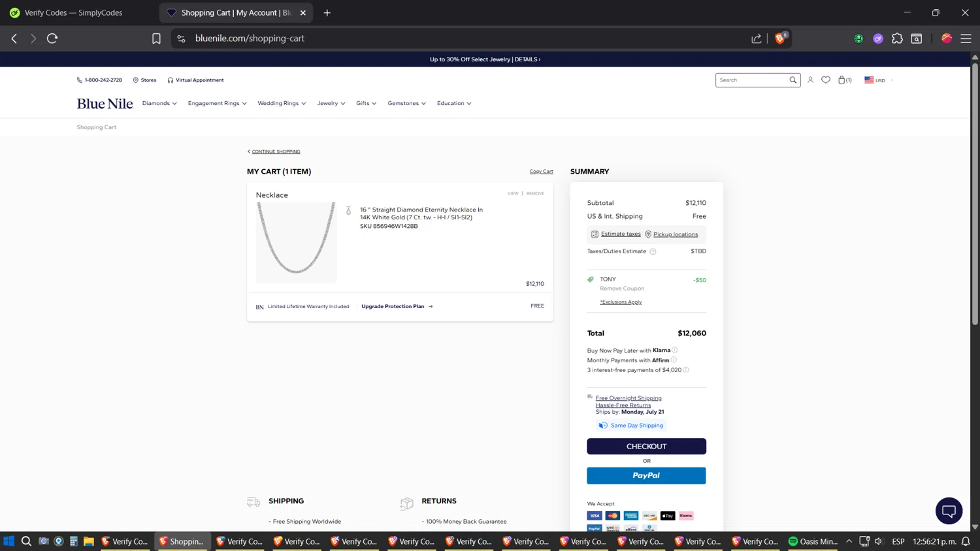The width and height of the screenshot is (980, 551).
Task: Open Windows taskbar search
Action: (x=26, y=541)
